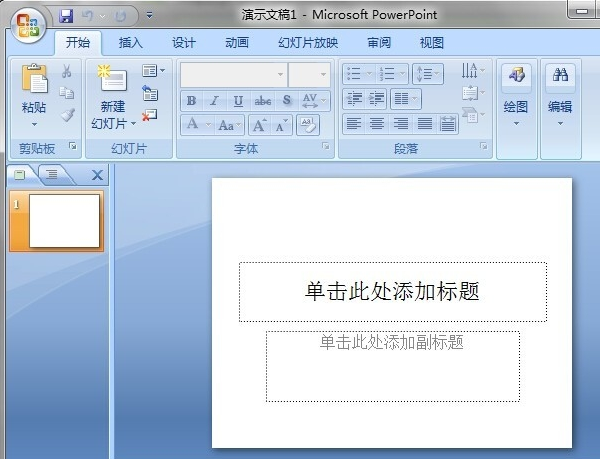The image size is (600, 459).
Task: Toggle Center text alignment
Action: point(377,124)
